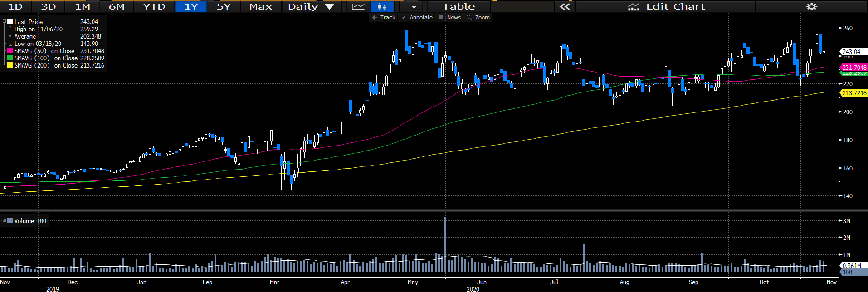Select the 3D range tab

coord(49,6)
